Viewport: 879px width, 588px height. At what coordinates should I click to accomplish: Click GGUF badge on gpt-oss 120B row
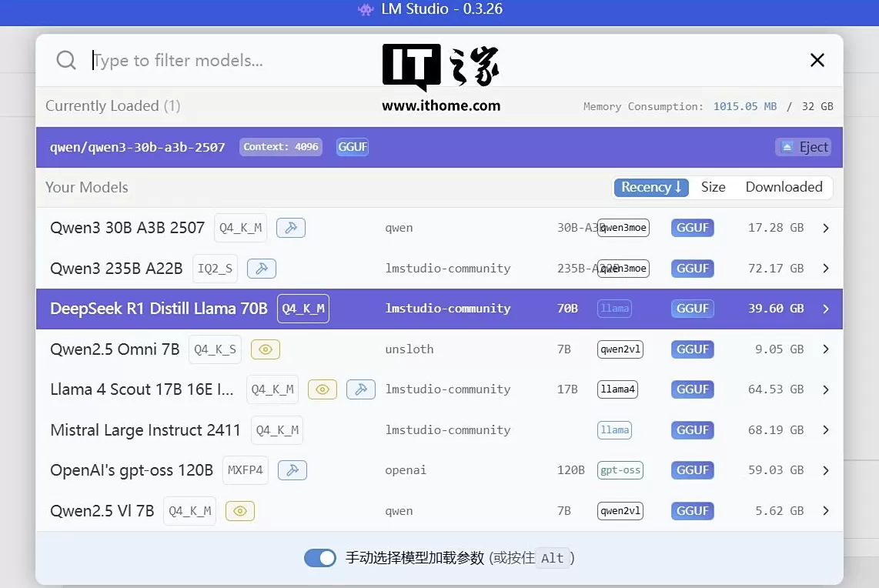tap(692, 470)
